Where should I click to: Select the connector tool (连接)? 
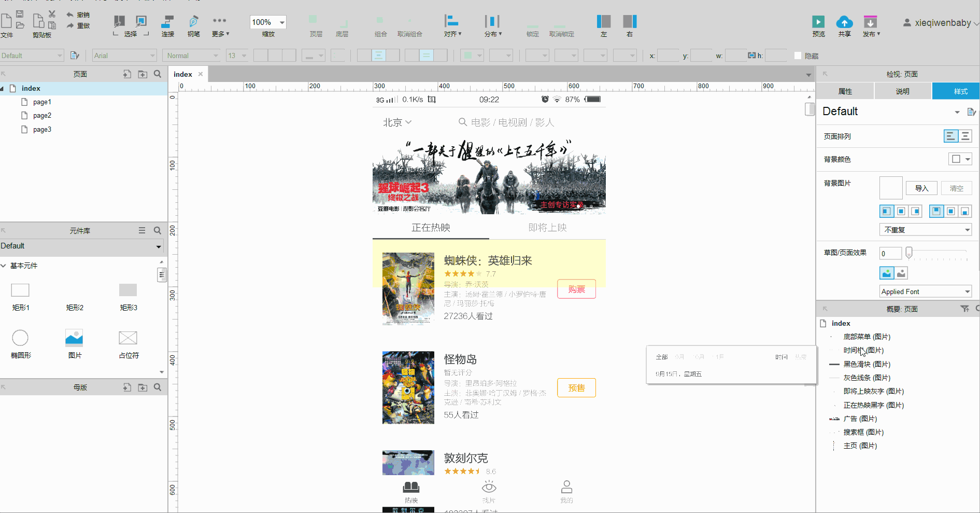pyautogui.click(x=167, y=25)
